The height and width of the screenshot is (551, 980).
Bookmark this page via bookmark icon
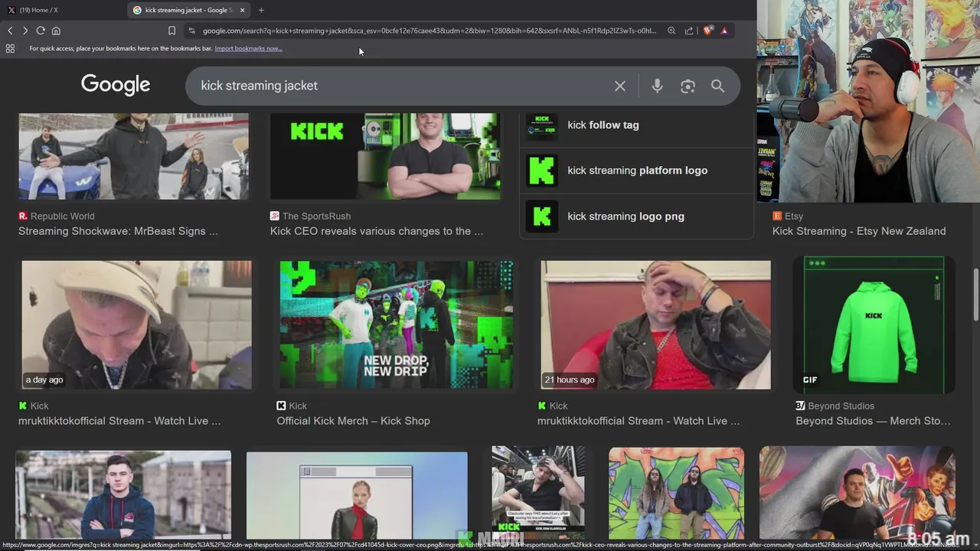[171, 31]
